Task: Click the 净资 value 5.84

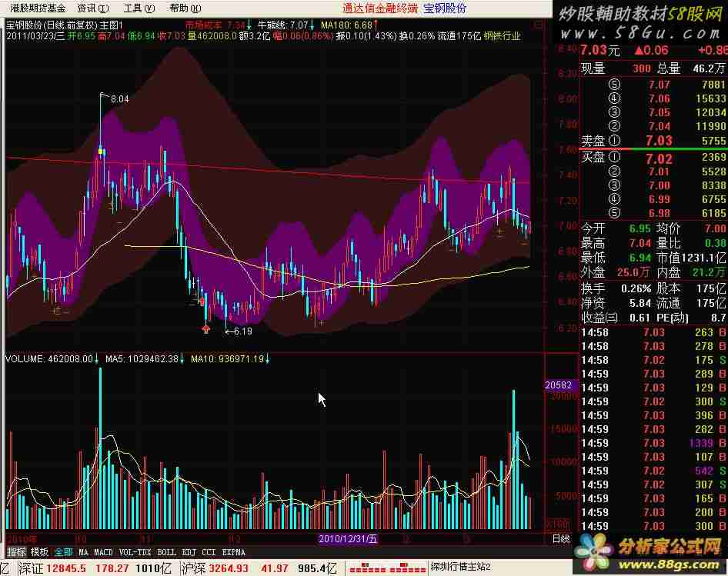Action: tap(640, 303)
